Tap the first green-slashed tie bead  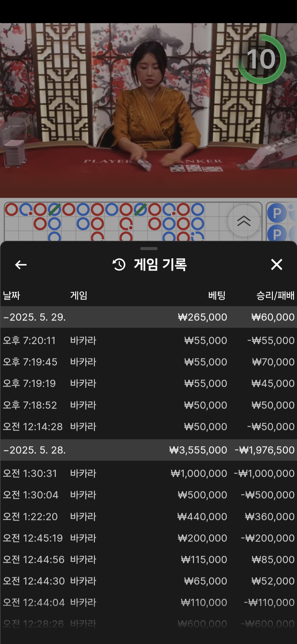pos(54,210)
